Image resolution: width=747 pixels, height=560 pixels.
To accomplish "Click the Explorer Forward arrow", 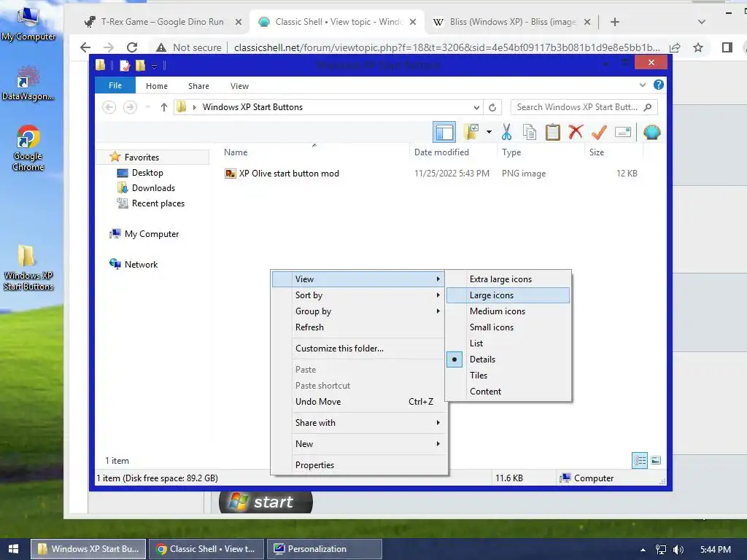I will coord(130,107).
